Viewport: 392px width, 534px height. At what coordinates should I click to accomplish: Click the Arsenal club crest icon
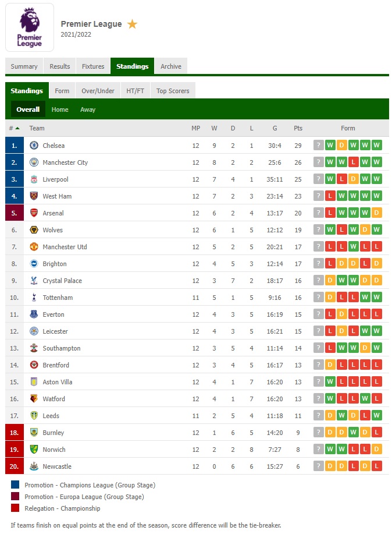pyautogui.click(x=34, y=213)
